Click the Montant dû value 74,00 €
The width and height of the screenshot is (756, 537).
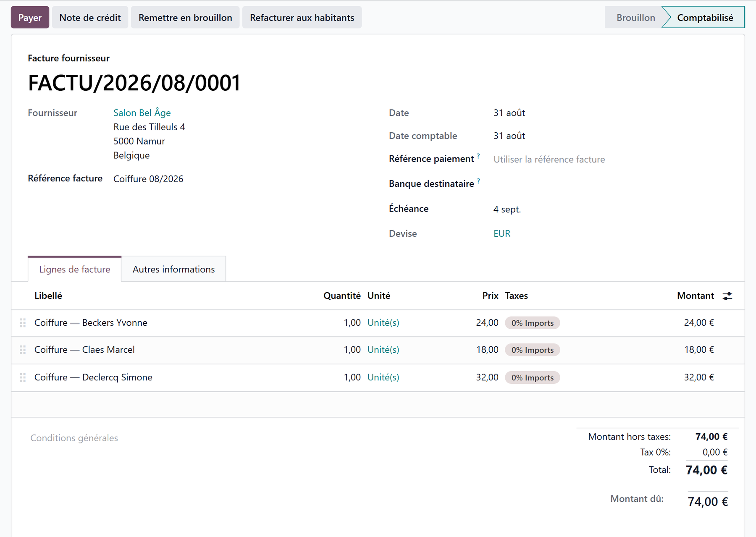pos(708,502)
